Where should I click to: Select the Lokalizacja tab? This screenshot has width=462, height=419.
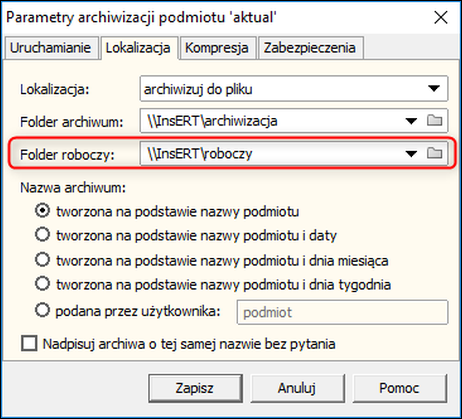[x=138, y=48]
